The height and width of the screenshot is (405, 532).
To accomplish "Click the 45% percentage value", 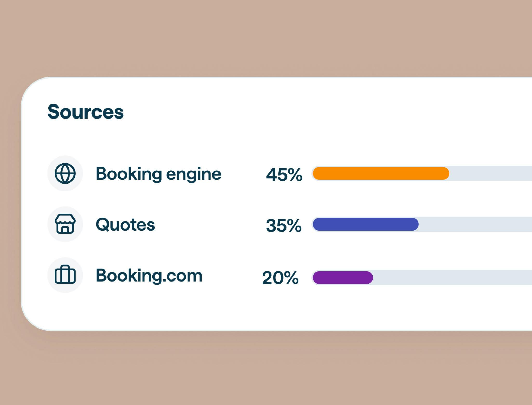I will 284,174.
